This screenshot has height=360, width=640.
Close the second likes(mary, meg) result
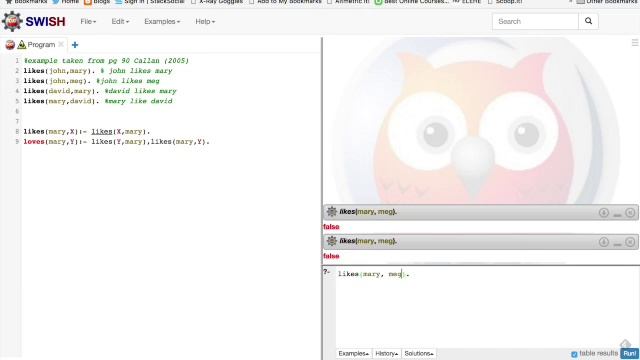630,242
